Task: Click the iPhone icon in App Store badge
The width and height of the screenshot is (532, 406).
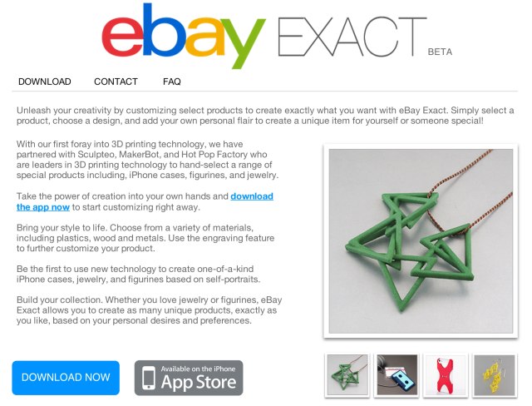Action: [x=148, y=378]
